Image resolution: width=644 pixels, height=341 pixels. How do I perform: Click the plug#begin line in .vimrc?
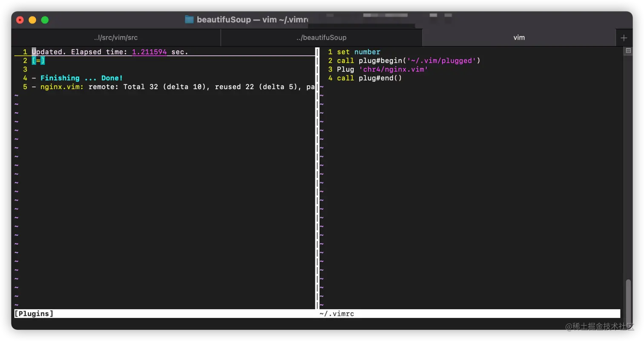pos(408,61)
